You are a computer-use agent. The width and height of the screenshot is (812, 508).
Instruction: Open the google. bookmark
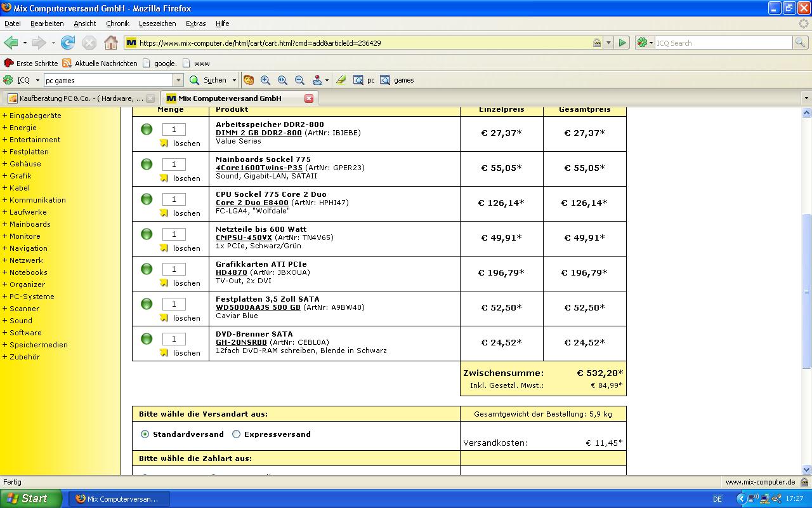coord(160,63)
